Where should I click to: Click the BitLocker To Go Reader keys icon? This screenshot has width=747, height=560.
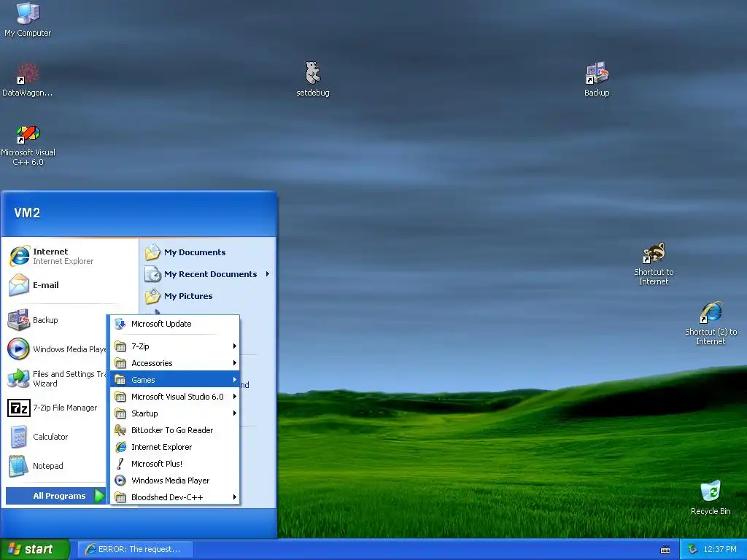[120, 430]
